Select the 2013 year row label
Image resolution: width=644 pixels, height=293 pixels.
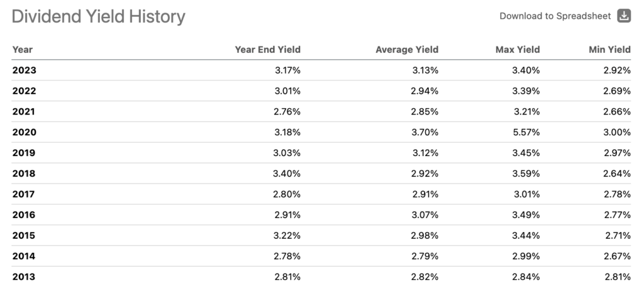pyautogui.click(x=24, y=277)
